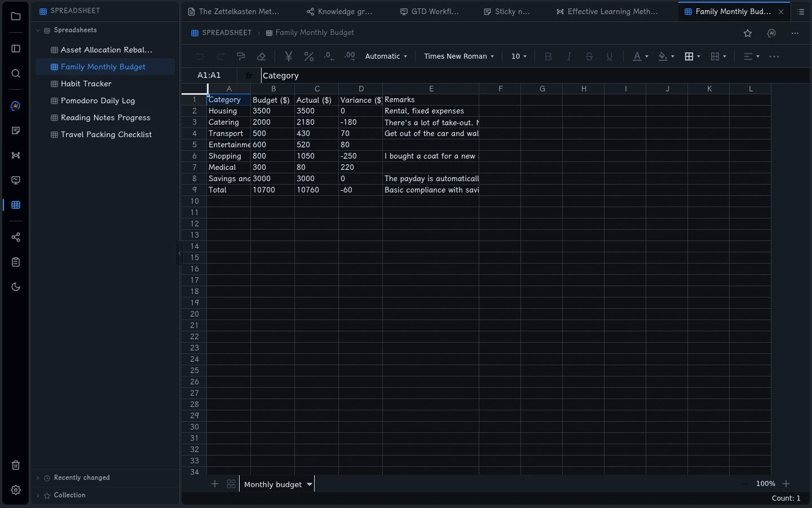Open the font size 10 dropdown
The image size is (812, 508).
[x=519, y=56]
